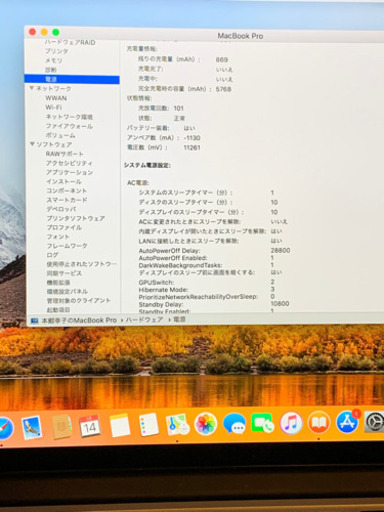Screen dimensions: 384x512
Task: Select フォント in the sidebar
Action: 58,237
